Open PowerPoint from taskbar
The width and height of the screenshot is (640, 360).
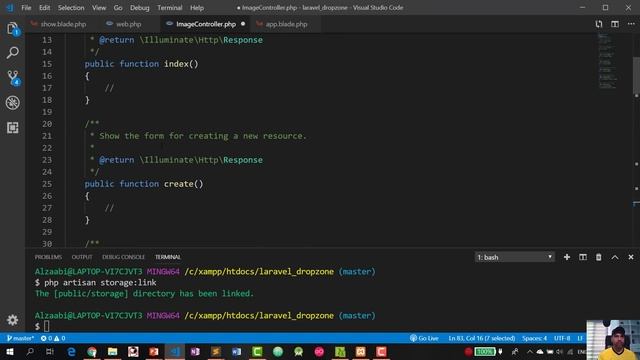click(x=154, y=351)
